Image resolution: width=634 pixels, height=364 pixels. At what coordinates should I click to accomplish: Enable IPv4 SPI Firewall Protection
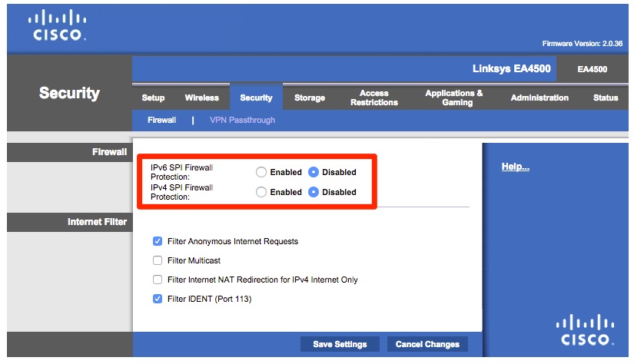click(x=261, y=192)
